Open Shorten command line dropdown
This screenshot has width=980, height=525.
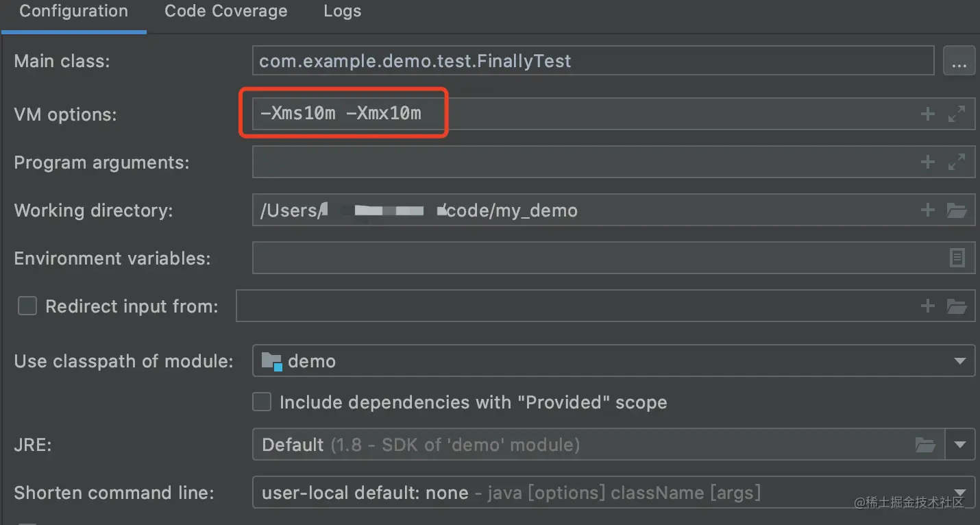click(959, 493)
